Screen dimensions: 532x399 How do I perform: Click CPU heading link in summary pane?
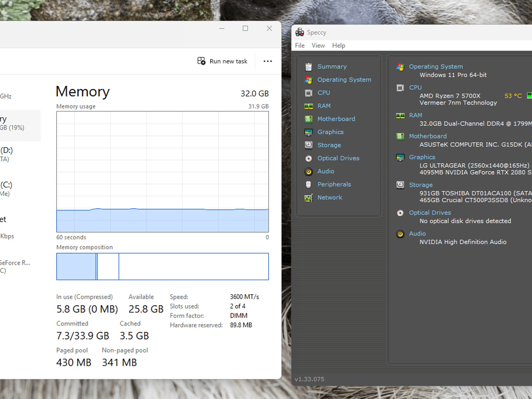(415, 88)
